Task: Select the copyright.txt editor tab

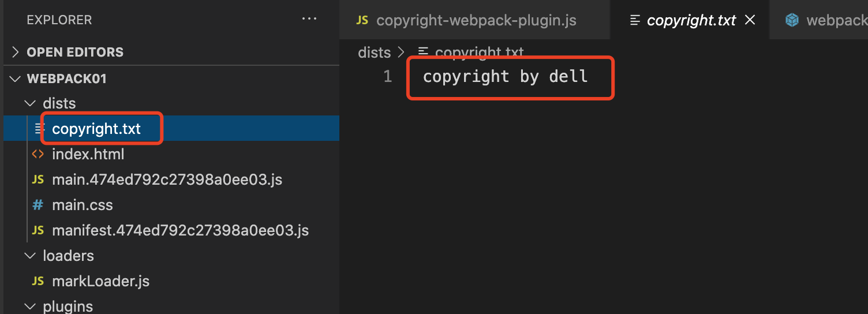Action: (x=691, y=21)
